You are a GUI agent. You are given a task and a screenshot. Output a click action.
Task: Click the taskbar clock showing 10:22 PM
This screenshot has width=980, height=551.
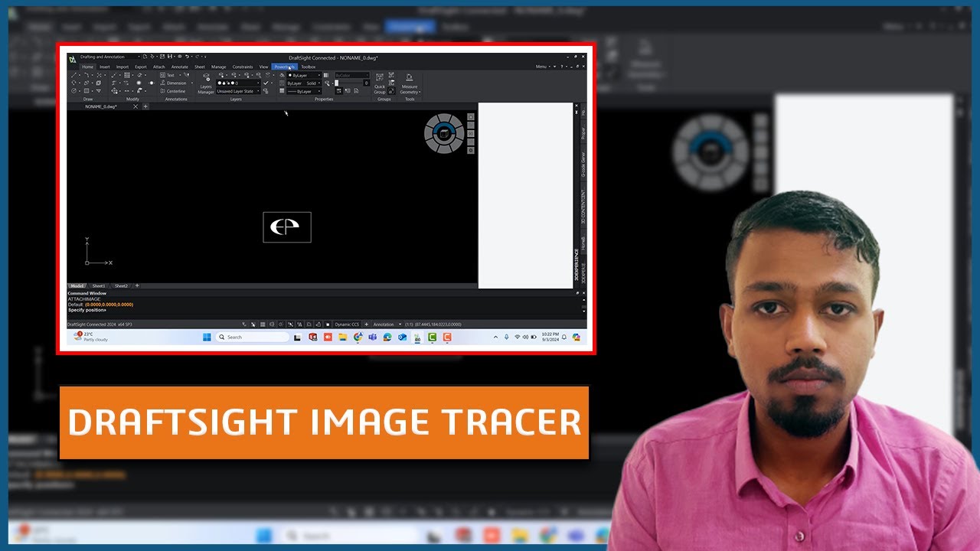(x=550, y=337)
